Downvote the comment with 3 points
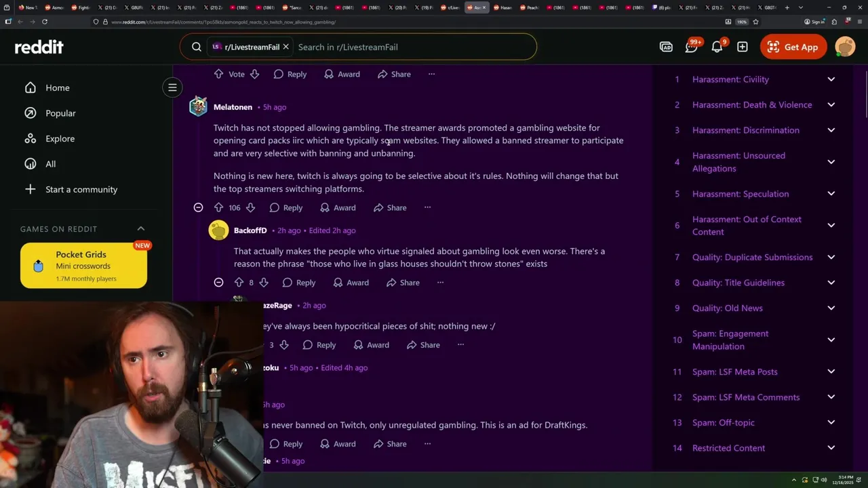868x488 pixels. pos(284,345)
